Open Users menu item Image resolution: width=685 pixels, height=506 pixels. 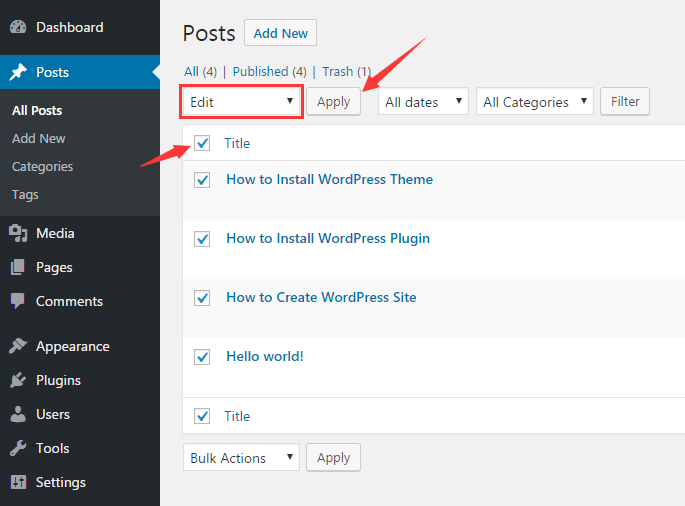(x=80, y=414)
